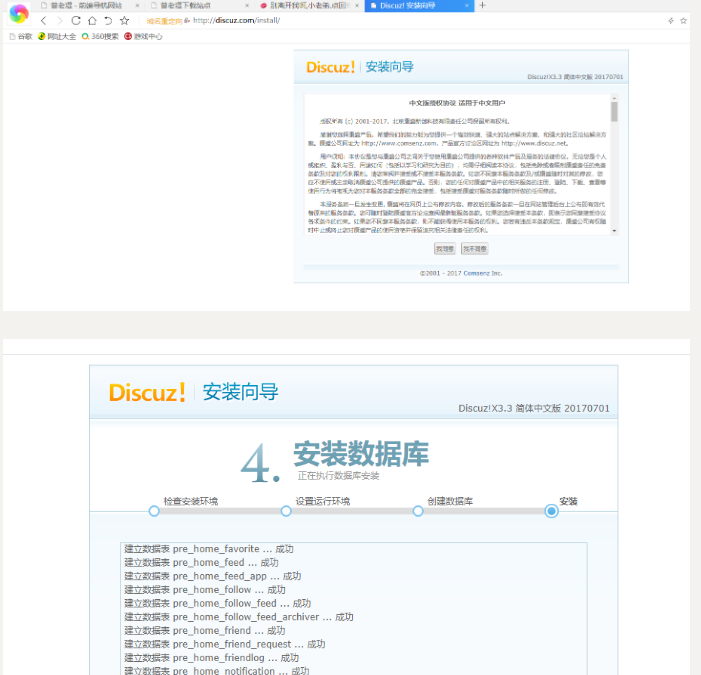The width and height of the screenshot is (701, 675).
Task: Click the small Discuz! logo in upper installer
Action: 330,67
